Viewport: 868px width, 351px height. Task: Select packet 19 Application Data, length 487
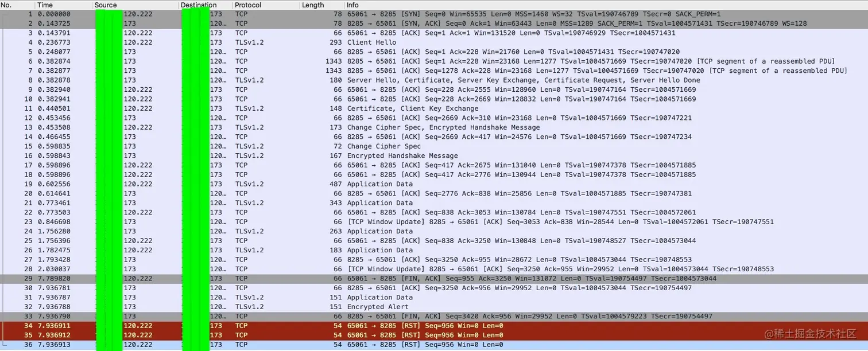point(434,184)
